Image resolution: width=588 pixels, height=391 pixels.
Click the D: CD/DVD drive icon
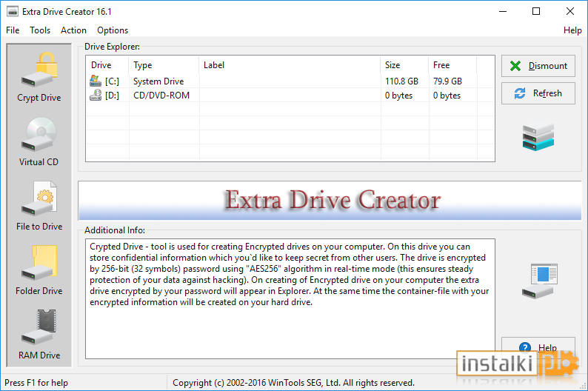point(96,95)
